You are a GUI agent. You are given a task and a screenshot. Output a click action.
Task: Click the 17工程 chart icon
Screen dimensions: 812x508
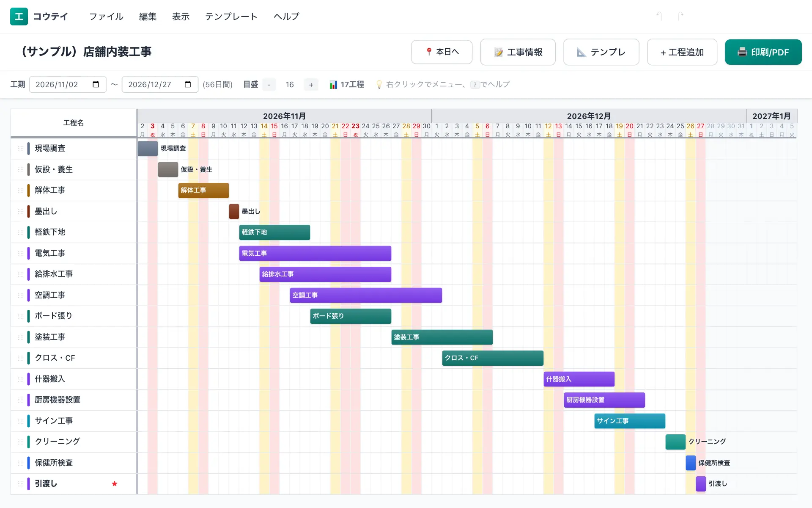(333, 85)
